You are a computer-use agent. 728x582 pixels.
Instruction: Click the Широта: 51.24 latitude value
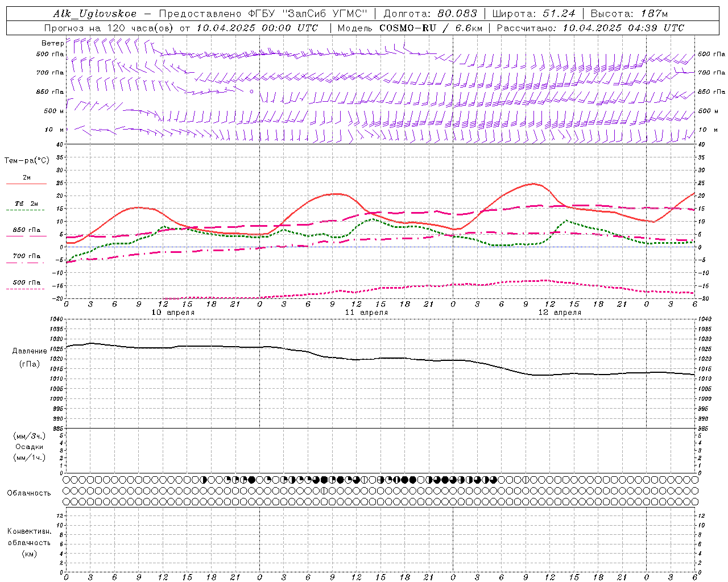(533, 14)
